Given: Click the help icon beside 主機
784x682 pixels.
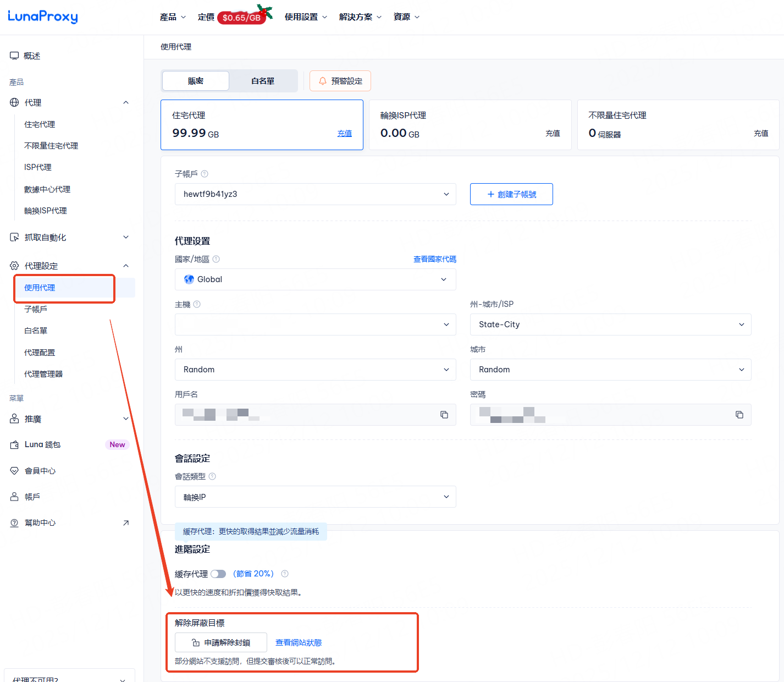Looking at the screenshot, I should click(x=197, y=304).
